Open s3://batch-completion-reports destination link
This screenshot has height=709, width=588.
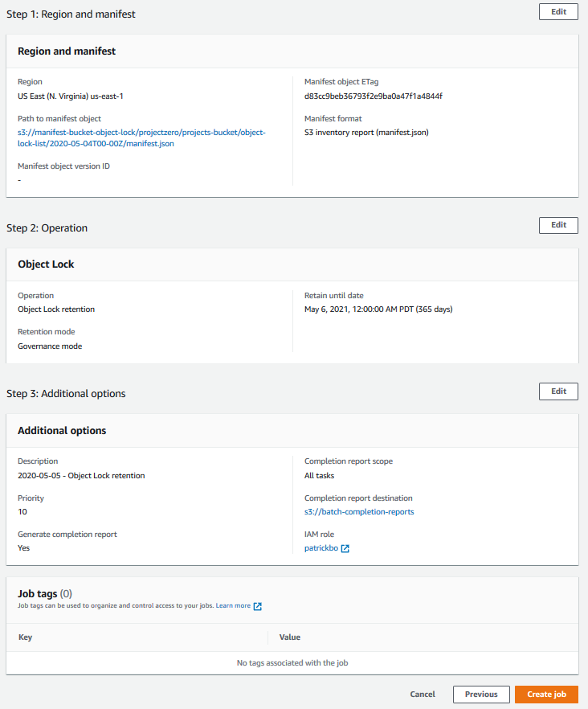click(x=359, y=512)
